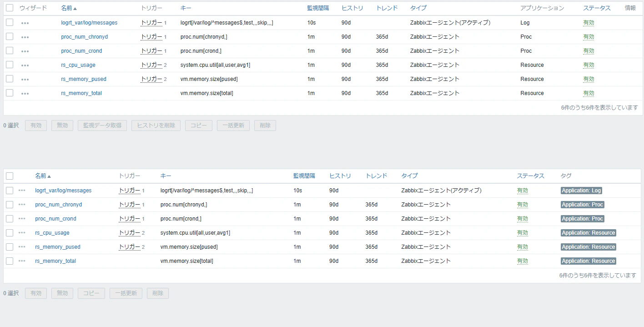
Task: Sort lower table by 監視間隔 column
Action: (x=304, y=176)
